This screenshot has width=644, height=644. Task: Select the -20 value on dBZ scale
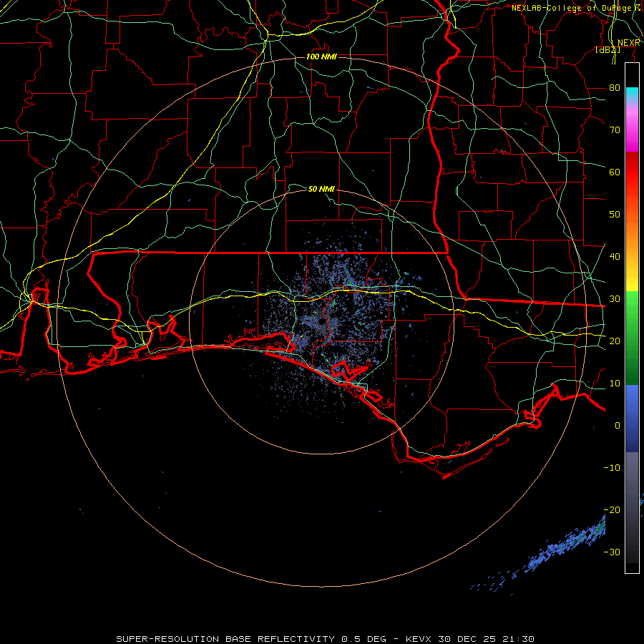tap(612, 510)
